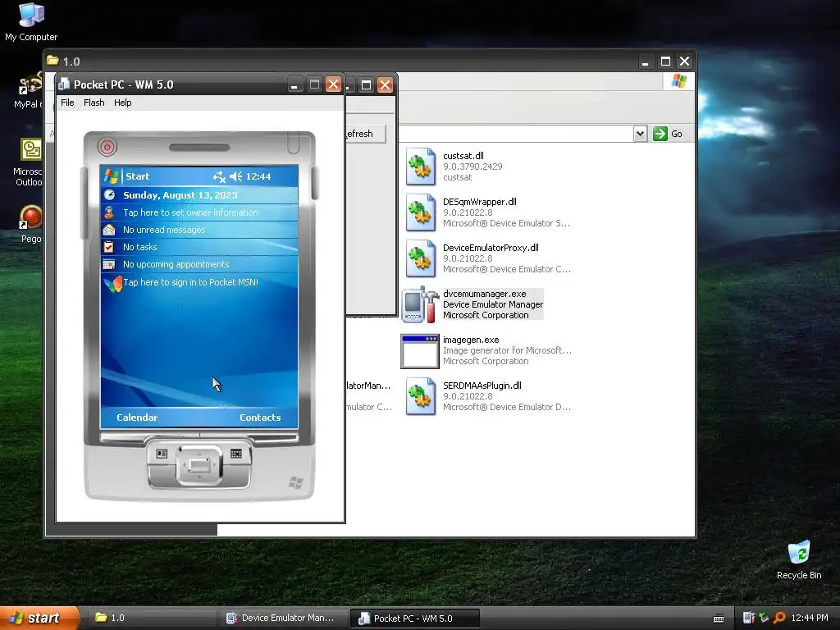840x630 pixels.
Task: Tap the emulated device power button
Action: (107, 147)
